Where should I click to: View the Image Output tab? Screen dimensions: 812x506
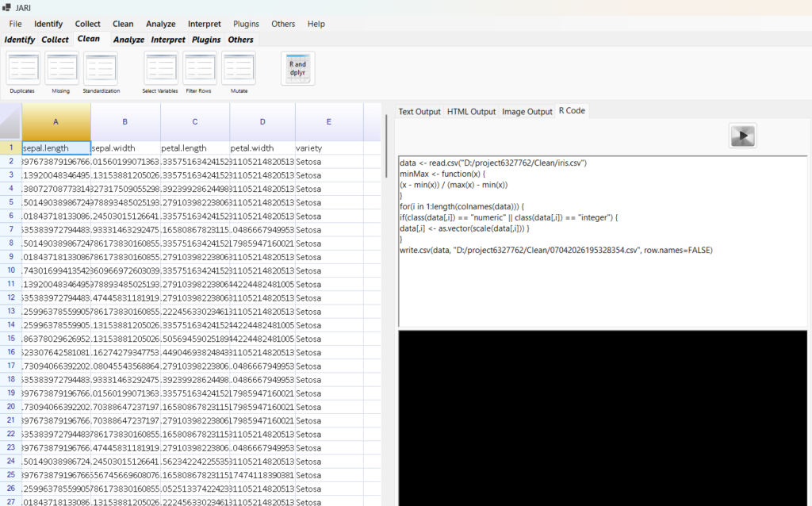pos(527,112)
